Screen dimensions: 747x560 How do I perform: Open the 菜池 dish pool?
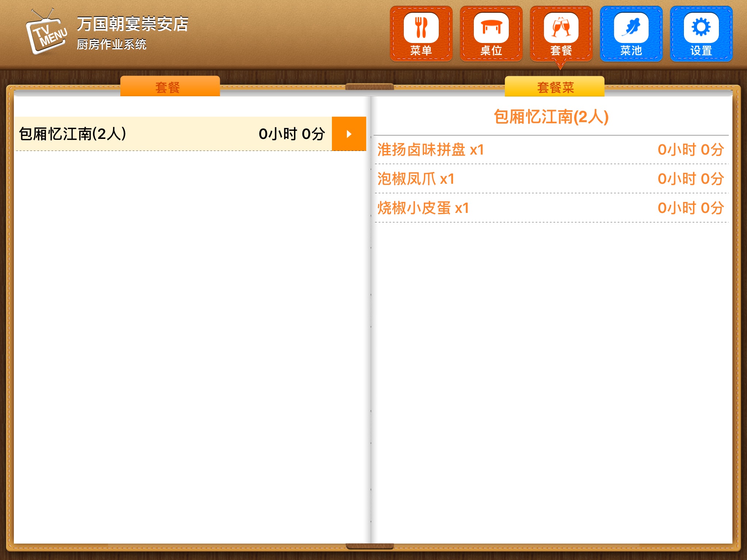point(631,34)
